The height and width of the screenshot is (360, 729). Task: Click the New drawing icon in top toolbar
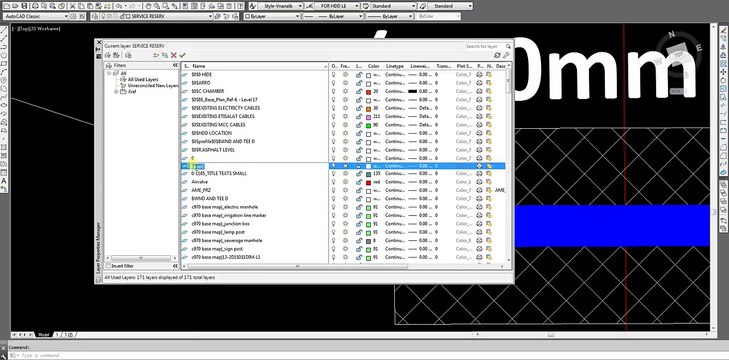7,6
